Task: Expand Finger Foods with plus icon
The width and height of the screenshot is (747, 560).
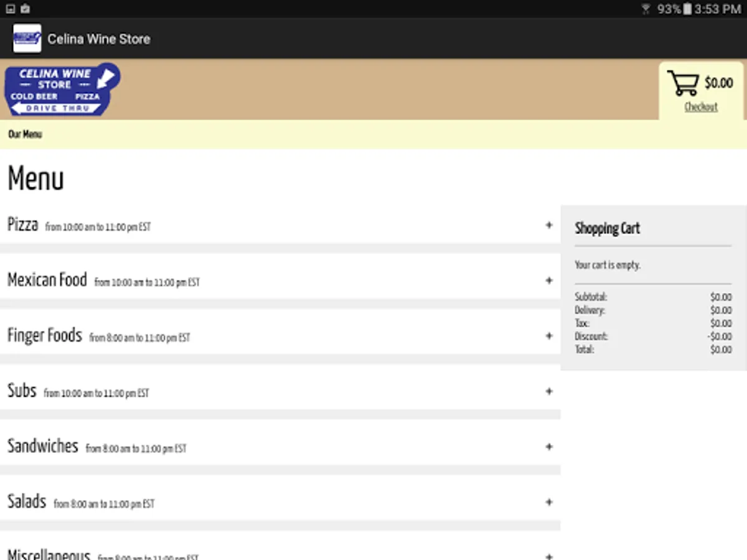Action: click(549, 336)
